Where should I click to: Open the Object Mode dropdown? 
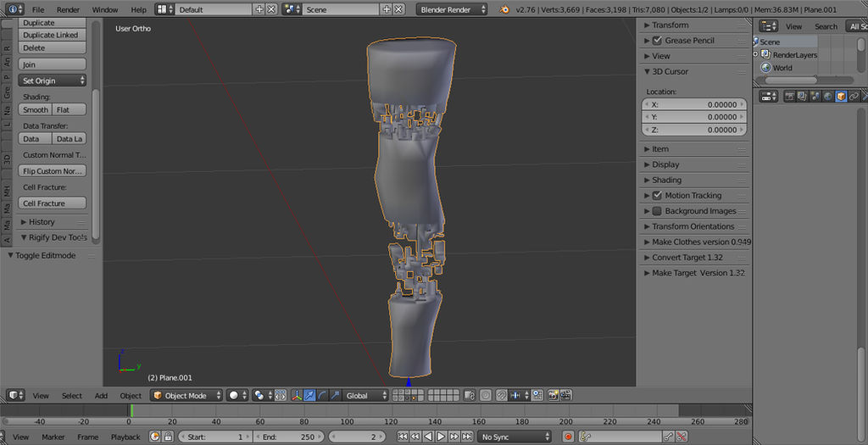(x=186, y=396)
